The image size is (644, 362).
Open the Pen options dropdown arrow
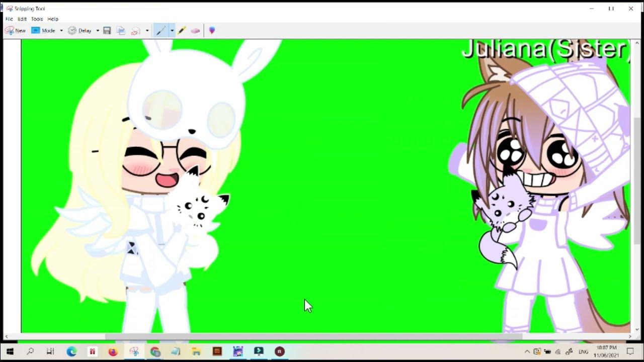(172, 31)
